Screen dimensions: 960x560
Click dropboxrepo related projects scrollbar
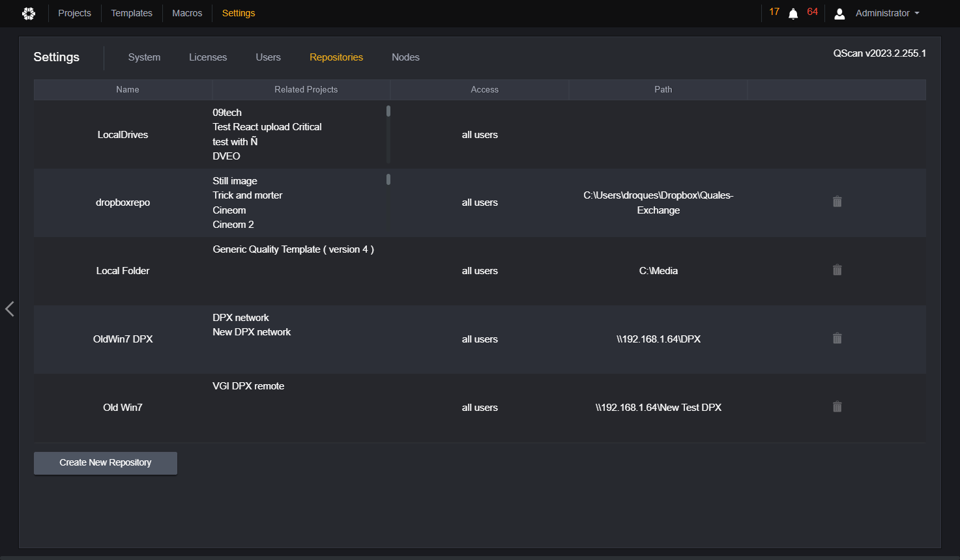pyautogui.click(x=388, y=180)
